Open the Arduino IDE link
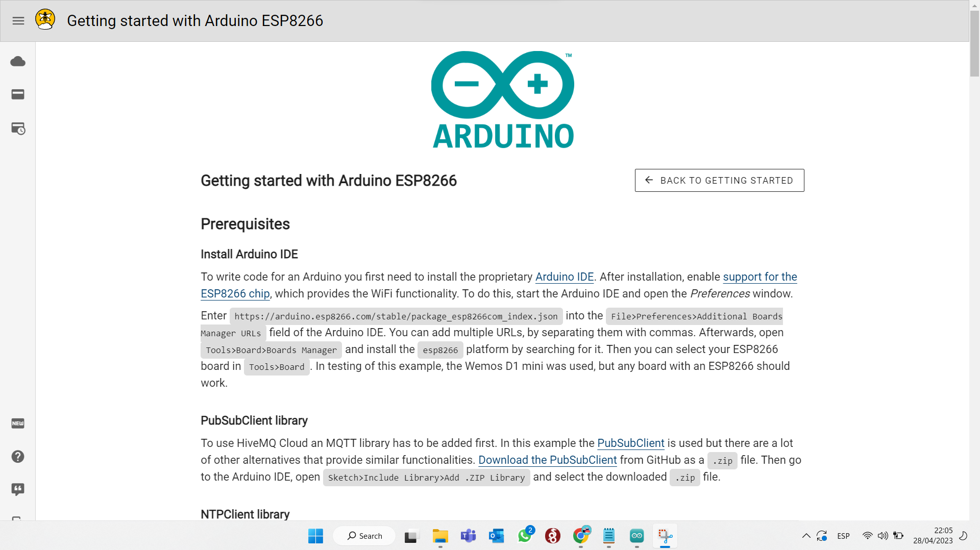980x550 pixels. (565, 277)
